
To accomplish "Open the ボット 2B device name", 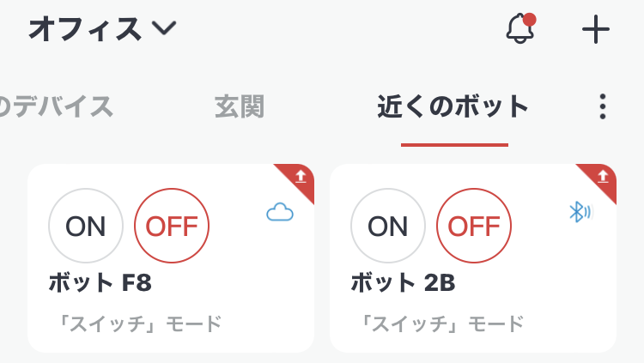I will coord(403,282).
